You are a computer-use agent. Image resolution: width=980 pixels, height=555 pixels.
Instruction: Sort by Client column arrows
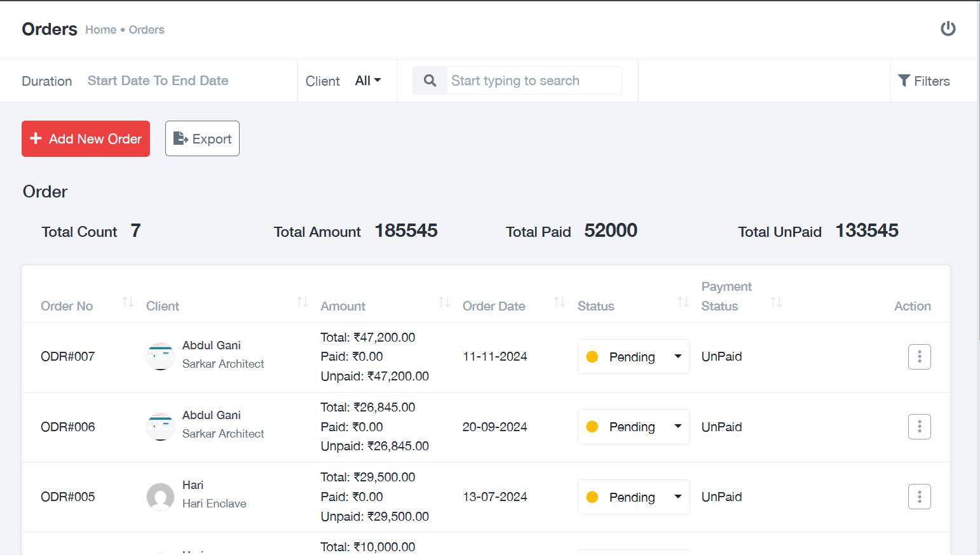pyautogui.click(x=303, y=302)
